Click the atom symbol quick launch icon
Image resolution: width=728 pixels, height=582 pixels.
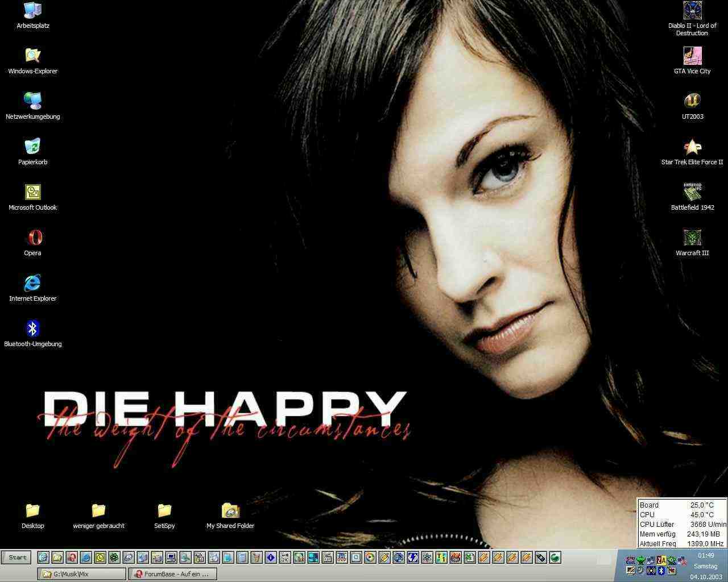point(427,558)
